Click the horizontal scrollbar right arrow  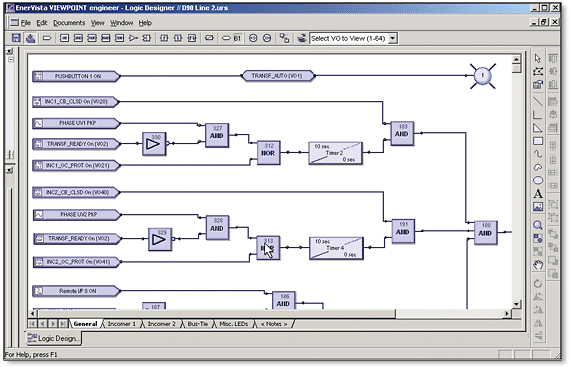tap(507, 313)
